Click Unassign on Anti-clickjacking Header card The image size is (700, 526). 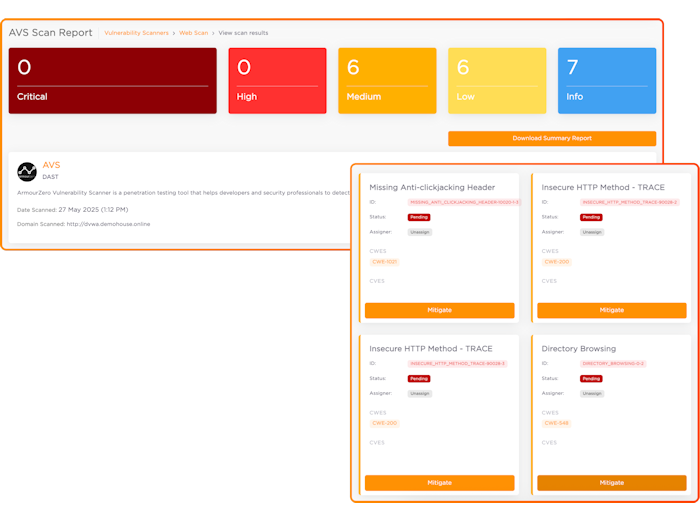pos(420,232)
